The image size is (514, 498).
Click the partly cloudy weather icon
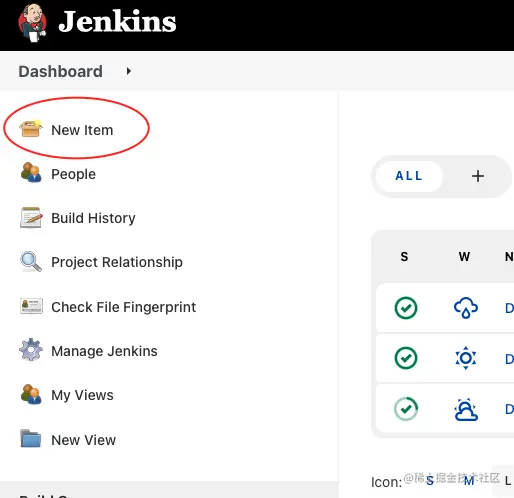tap(466, 409)
